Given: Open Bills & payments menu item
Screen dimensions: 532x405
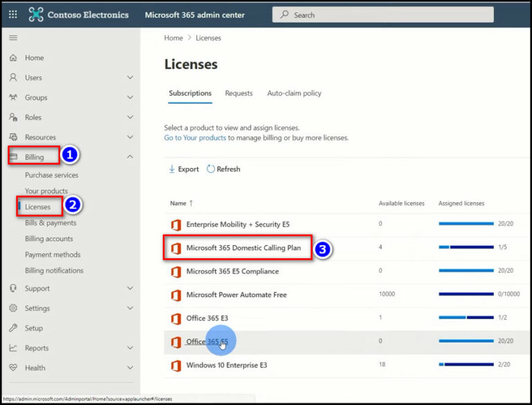Looking at the screenshot, I should coord(51,223).
